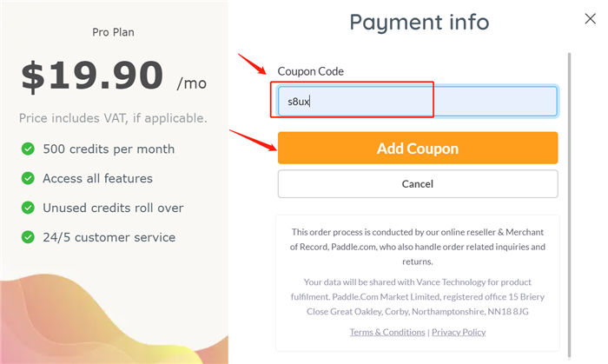
Task: Cancel the coupon entry
Action: pyautogui.click(x=418, y=184)
